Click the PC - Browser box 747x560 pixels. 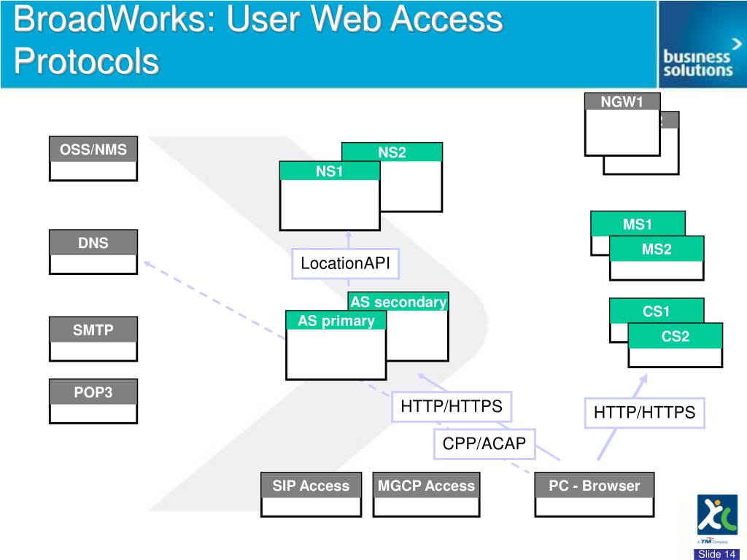coord(595,495)
